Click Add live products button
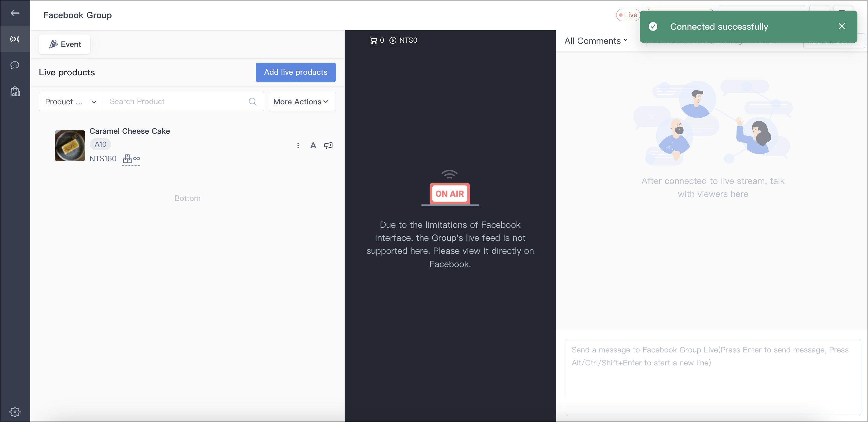 click(x=295, y=72)
